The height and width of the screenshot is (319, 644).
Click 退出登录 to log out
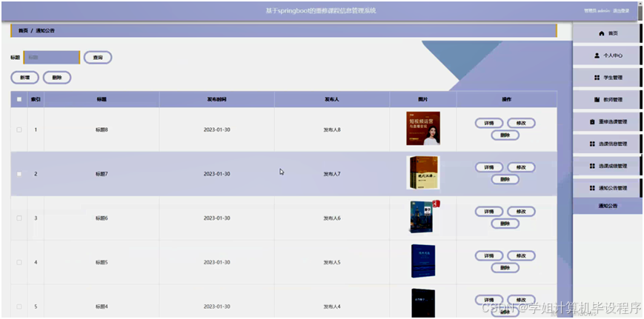621,11
